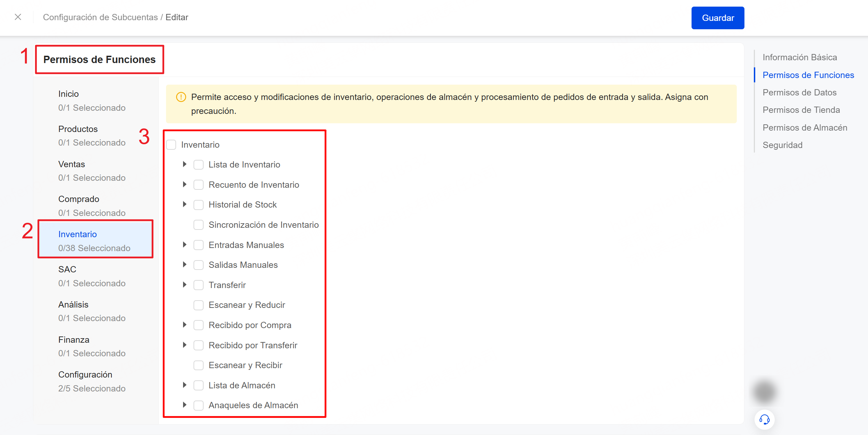The width and height of the screenshot is (868, 435).
Task: Open the Comprado permission category
Action: [96, 206]
